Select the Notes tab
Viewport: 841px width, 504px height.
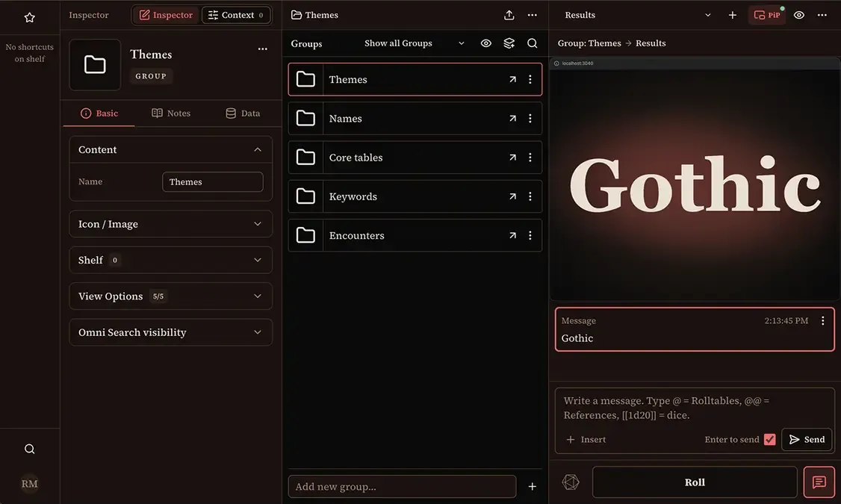(x=171, y=113)
